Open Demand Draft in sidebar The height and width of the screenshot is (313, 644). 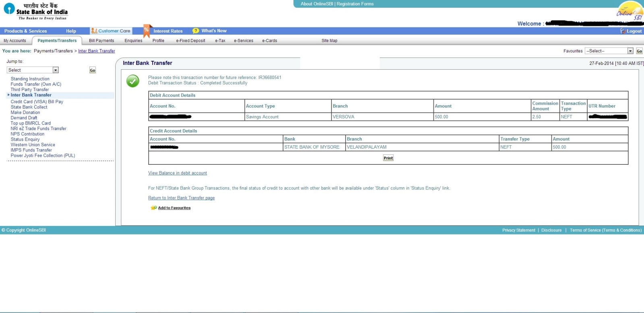pos(24,118)
